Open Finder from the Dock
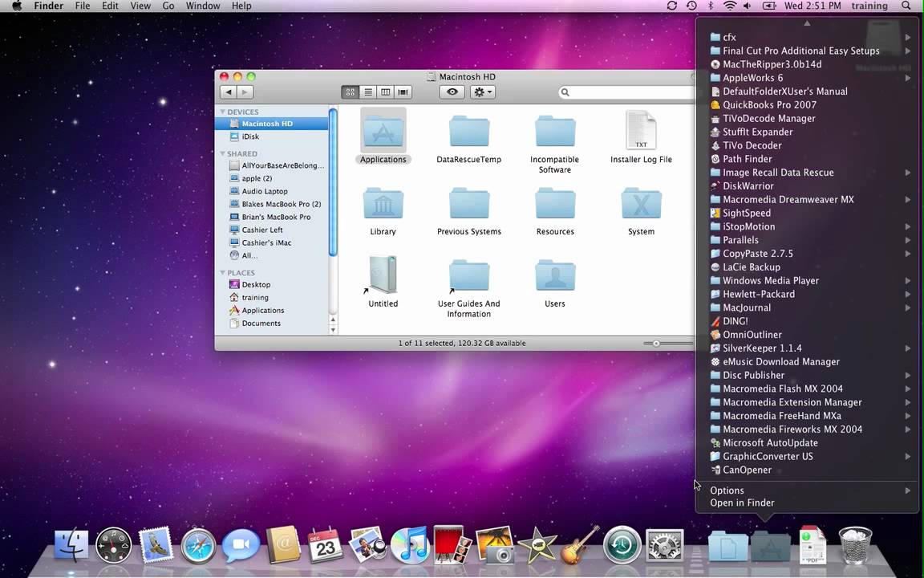Screen dimensions: 924x578 (71, 545)
